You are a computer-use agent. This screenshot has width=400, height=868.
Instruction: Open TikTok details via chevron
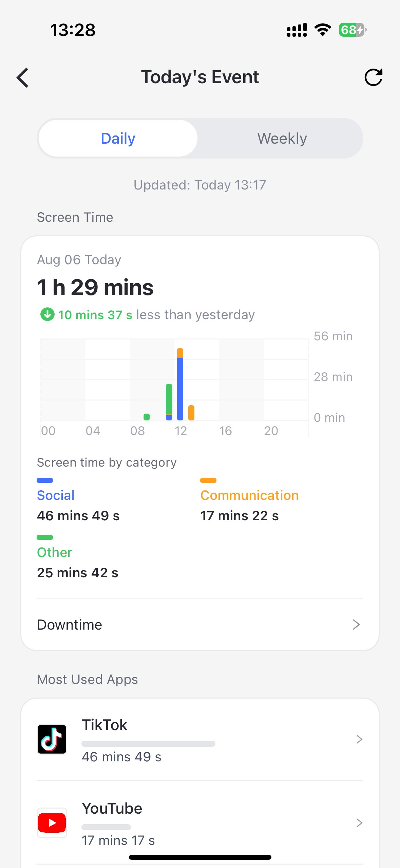click(359, 739)
